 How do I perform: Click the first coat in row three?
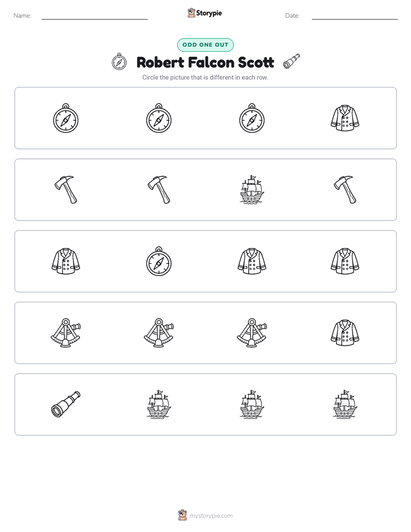coord(66,261)
